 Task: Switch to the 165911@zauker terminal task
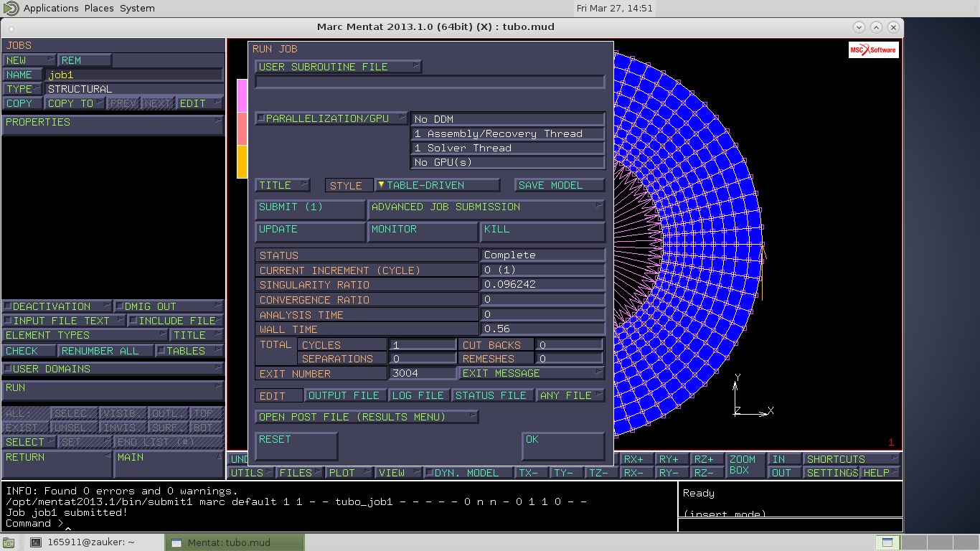tap(95, 542)
